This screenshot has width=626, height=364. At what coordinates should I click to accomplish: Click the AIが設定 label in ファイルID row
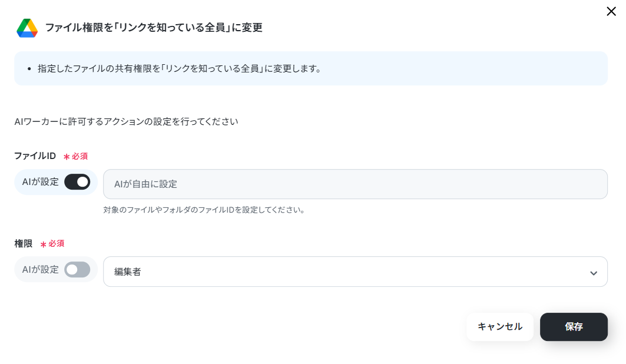[x=40, y=182]
